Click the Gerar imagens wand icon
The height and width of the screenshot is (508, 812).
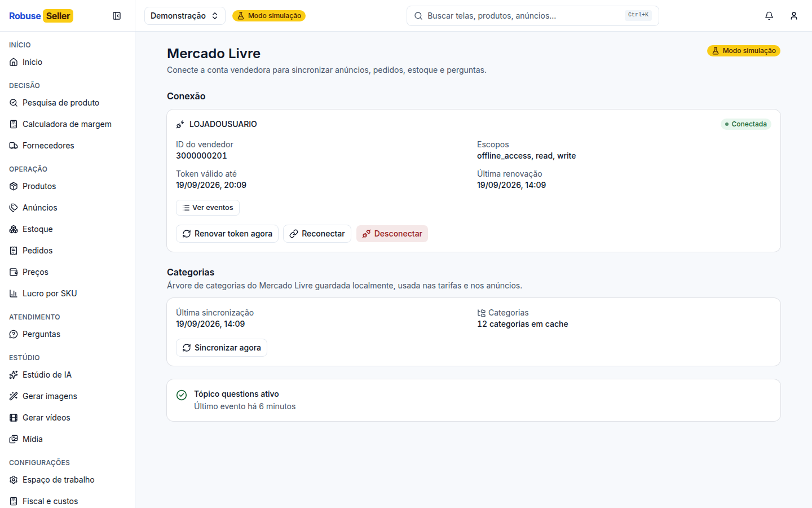pos(14,396)
